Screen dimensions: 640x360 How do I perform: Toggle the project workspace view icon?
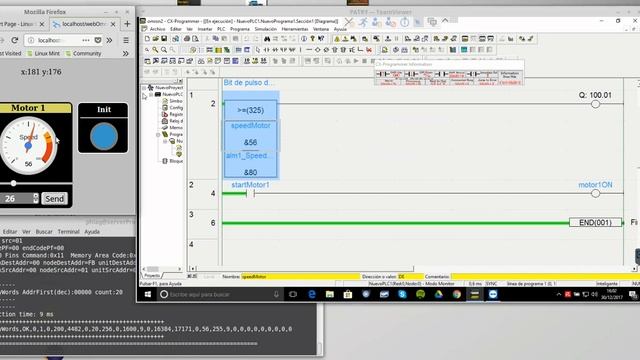click(x=147, y=61)
